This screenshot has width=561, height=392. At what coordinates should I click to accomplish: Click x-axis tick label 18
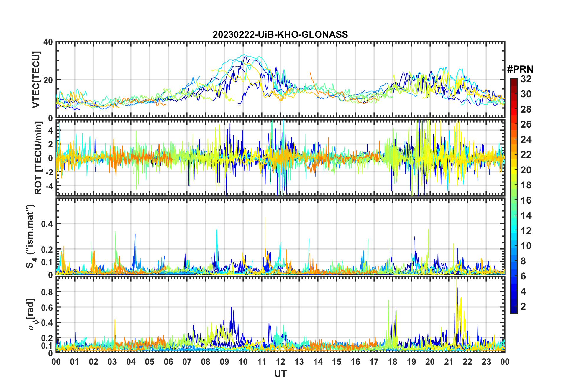pyautogui.click(x=393, y=362)
